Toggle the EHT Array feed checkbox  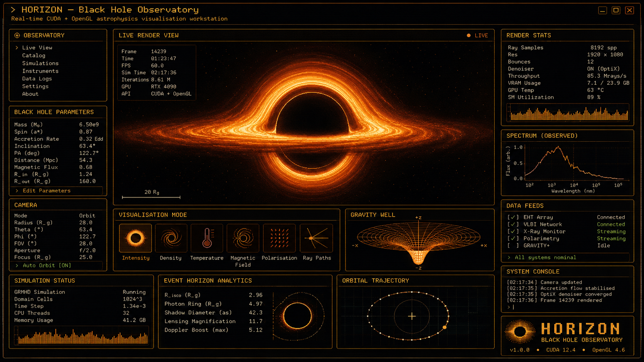pyautogui.click(x=513, y=217)
